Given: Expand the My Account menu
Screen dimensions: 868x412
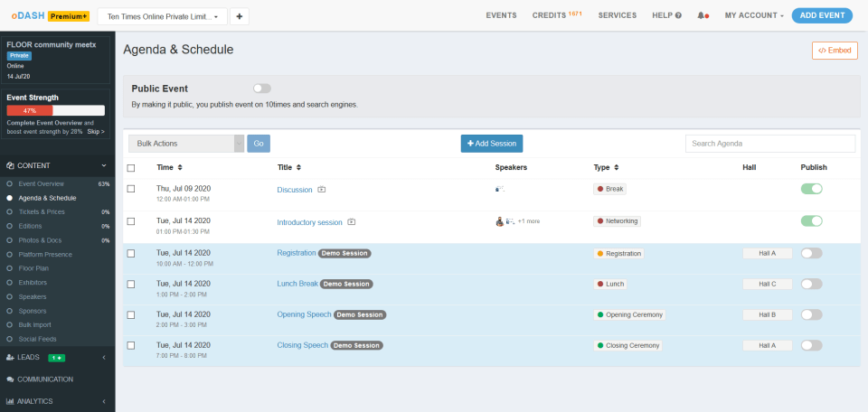Looking at the screenshot, I should click(754, 15).
